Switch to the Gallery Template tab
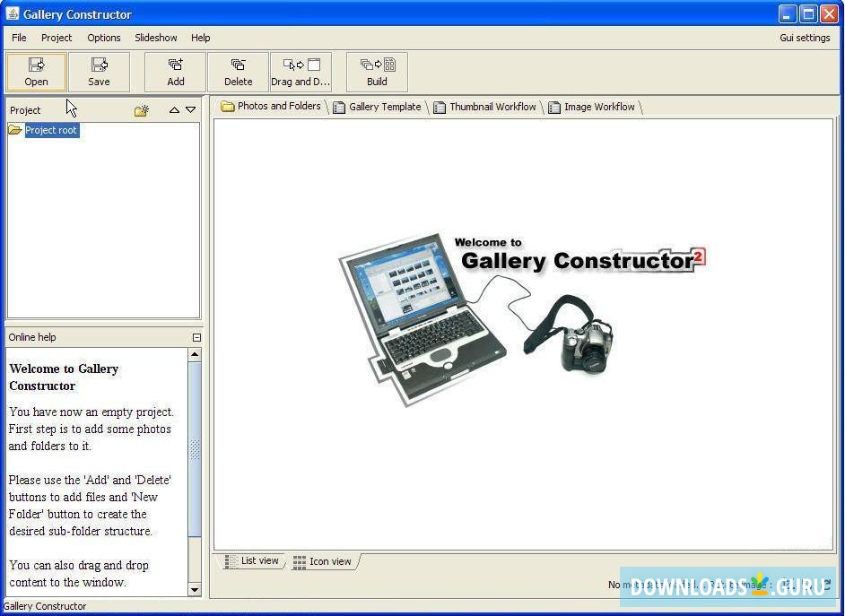Screen dimensions: 845x616 coord(379,107)
